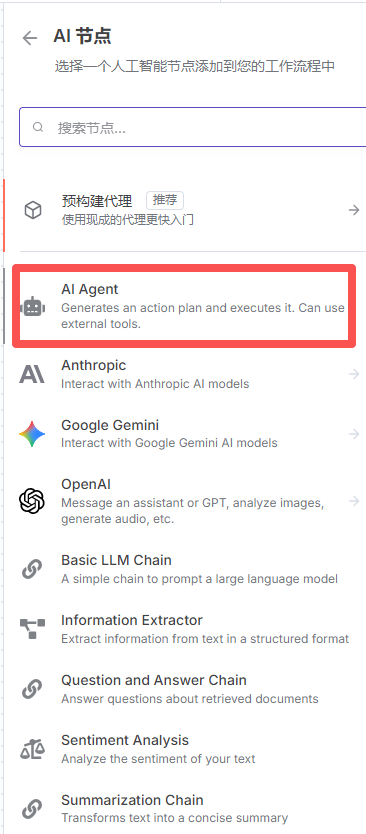Viewport: 366px width, 834px height.
Task: Go back using the left arrow icon
Action: coord(30,38)
